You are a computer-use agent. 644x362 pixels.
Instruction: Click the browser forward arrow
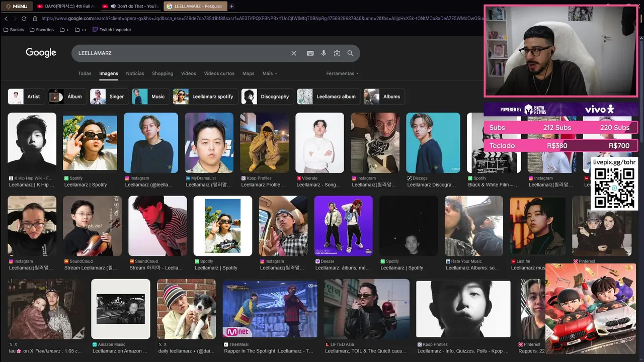click(x=15, y=19)
